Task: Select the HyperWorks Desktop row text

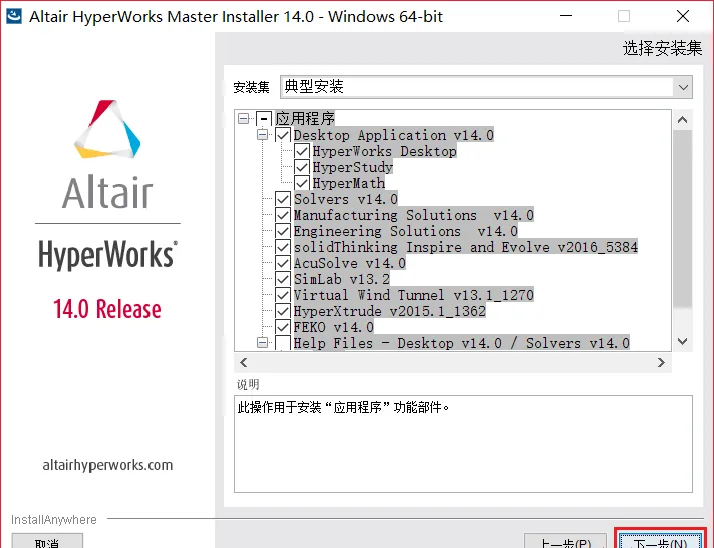Action: [384, 151]
